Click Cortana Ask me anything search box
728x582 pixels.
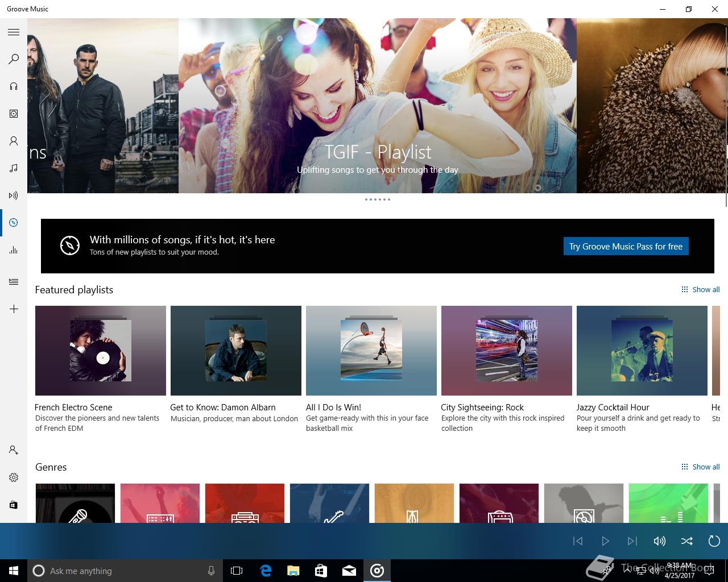(125, 571)
